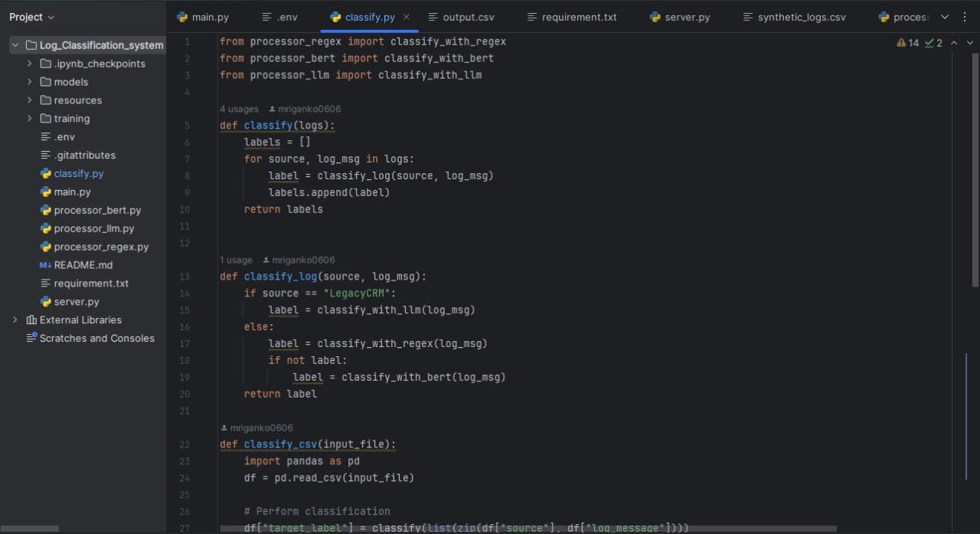The width and height of the screenshot is (980, 534).
Task: Open the output.csv editor tab
Action: pos(461,17)
